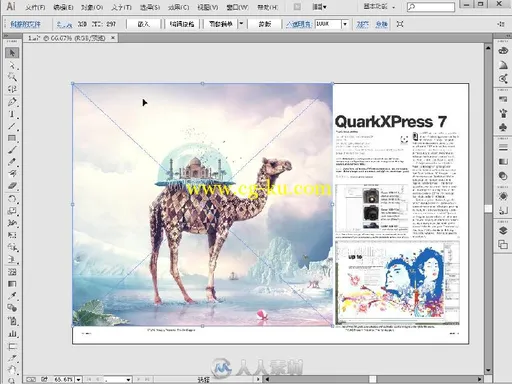Viewport: 512px width, 384px height.
Task: Select the Direct Selection tool
Action: click(12, 65)
